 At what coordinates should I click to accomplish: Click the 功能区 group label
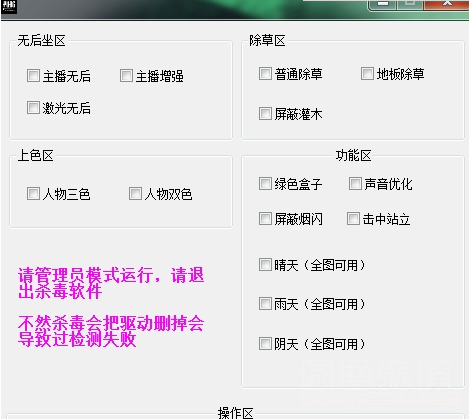(x=354, y=155)
